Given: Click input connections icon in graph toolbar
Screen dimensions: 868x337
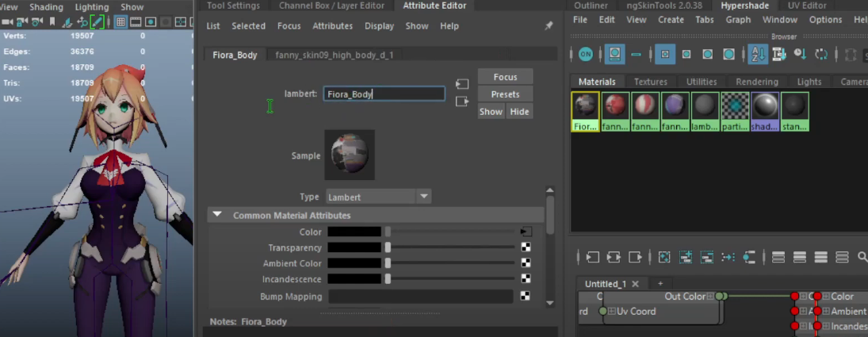Looking at the screenshot, I should pyautogui.click(x=593, y=258).
